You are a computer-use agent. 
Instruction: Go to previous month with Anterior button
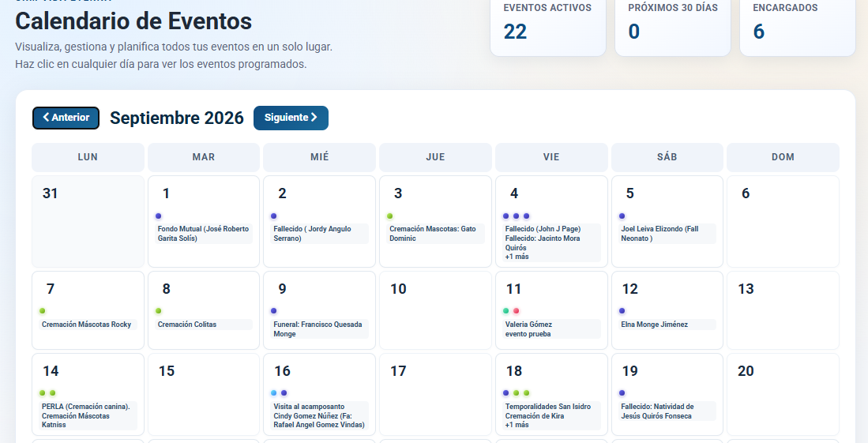pyautogui.click(x=66, y=118)
